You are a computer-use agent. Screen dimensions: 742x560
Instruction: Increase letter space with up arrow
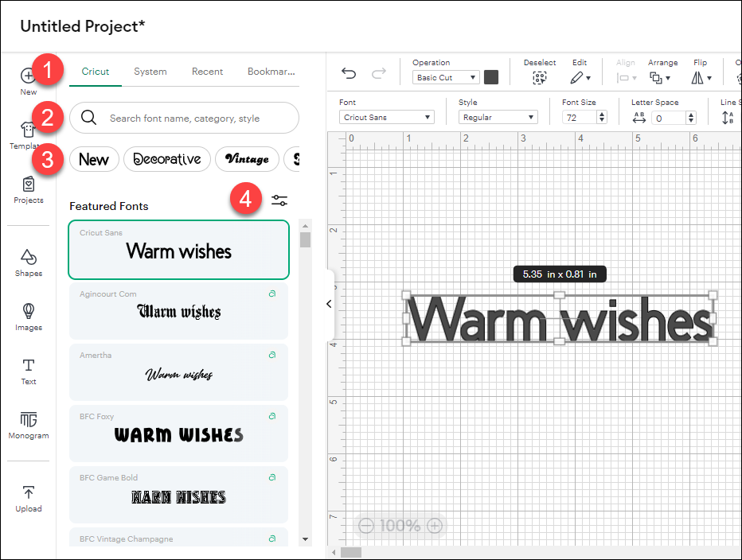pos(691,114)
